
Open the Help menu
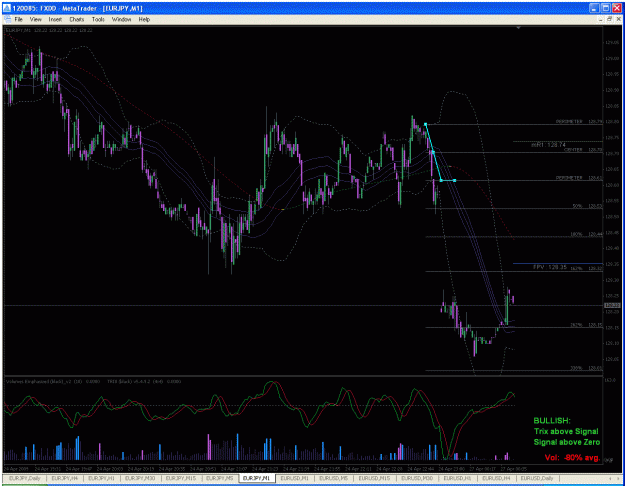(x=144, y=19)
